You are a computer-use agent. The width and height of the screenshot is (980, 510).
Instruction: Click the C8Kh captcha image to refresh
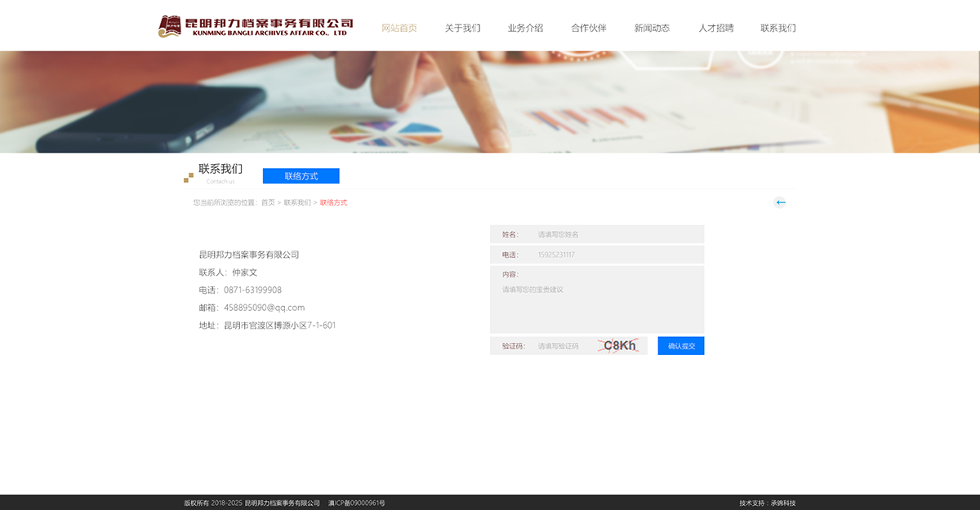pos(618,345)
